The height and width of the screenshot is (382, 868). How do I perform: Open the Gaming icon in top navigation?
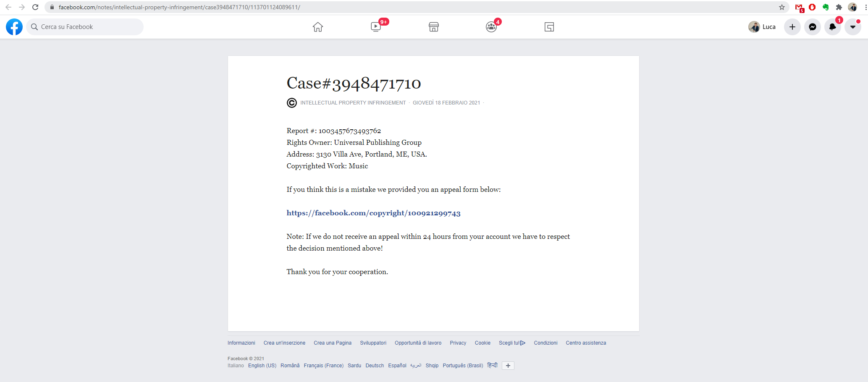(x=549, y=27)
